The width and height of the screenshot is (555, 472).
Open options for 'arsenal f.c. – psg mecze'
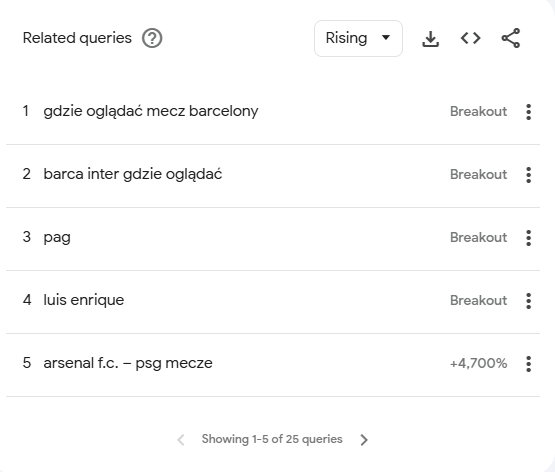tap(528, 364)
